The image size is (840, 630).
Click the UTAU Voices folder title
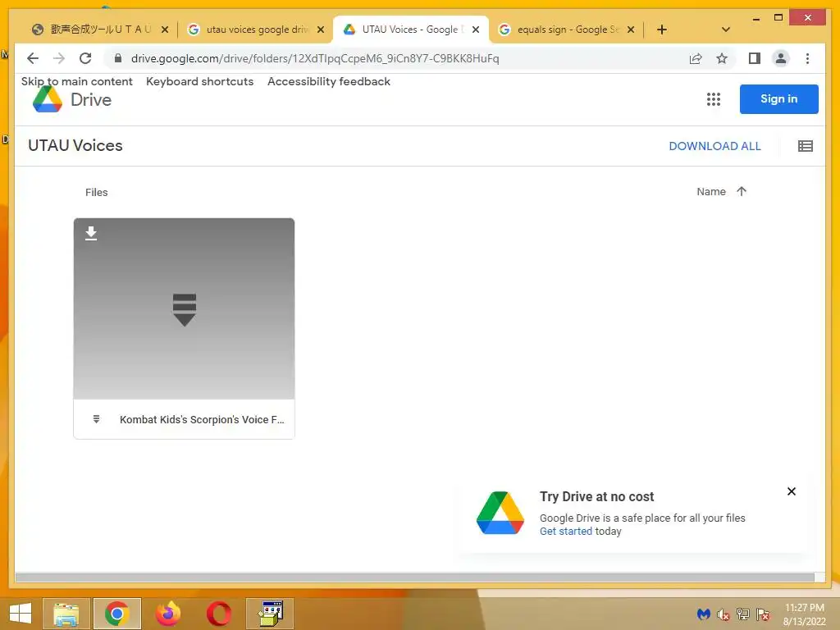pyautogui.click(x=75, y=146)
